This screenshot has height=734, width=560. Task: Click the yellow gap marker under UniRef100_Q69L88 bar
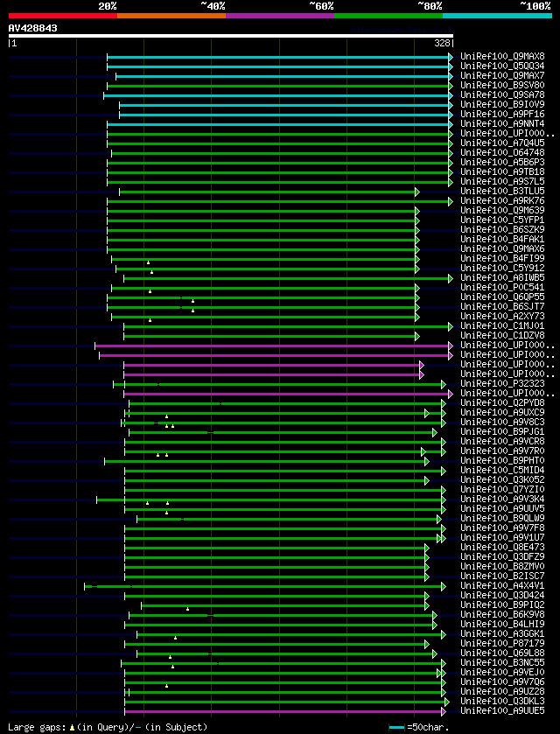point(170,657)
